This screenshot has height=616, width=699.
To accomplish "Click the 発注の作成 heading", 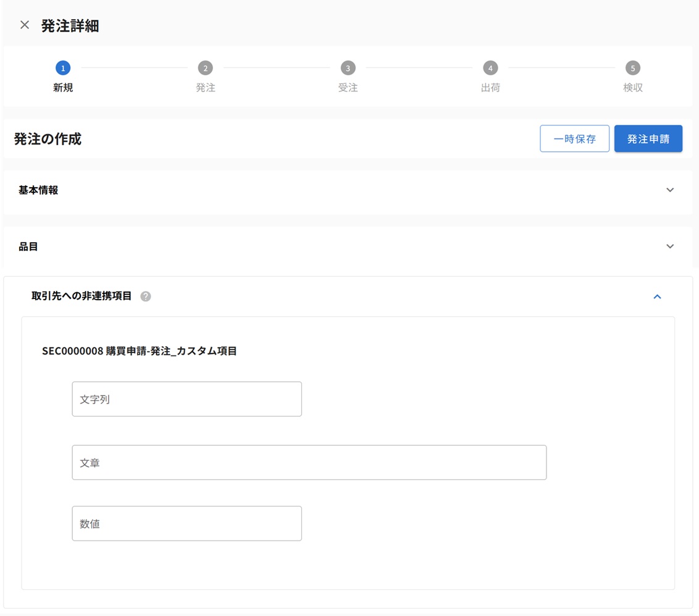I will [x=48, y=139].
